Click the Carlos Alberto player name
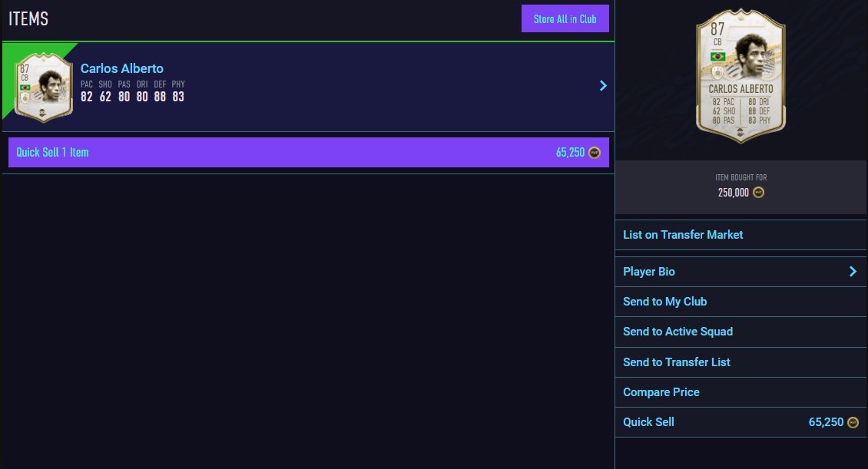The width and height of the screenshot is (868, 469). pos(122,68)
